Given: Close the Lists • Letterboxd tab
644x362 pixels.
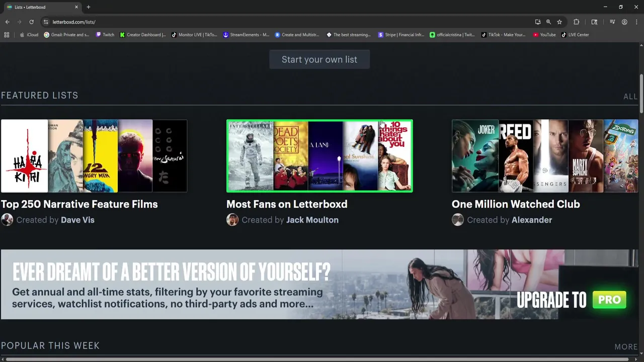Looking at the screenshot, I should coord(76,7).
